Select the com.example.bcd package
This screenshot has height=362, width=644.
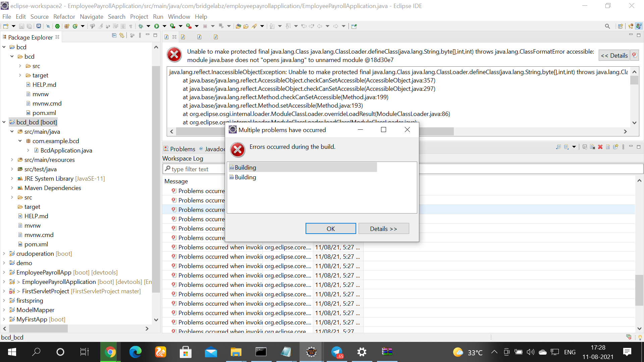pyautogui.click(x=56, y=141)
